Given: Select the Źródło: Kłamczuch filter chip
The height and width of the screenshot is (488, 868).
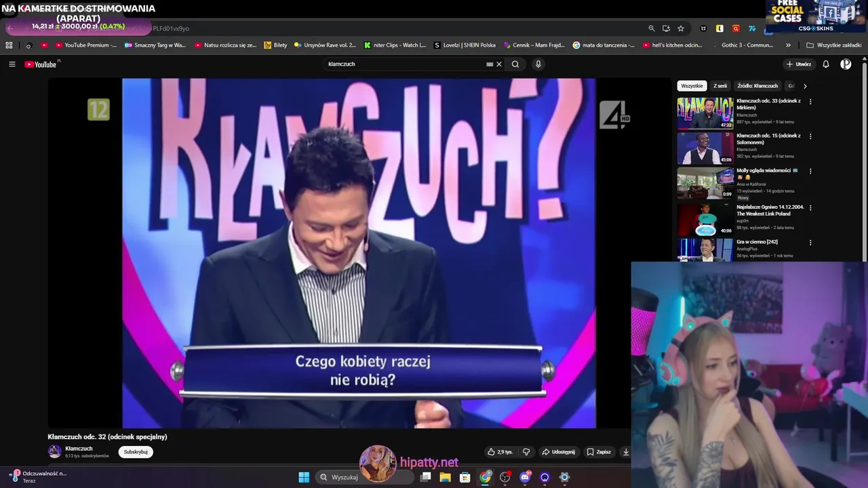Looking at the screenshot, I should click(x=757, y=86).
